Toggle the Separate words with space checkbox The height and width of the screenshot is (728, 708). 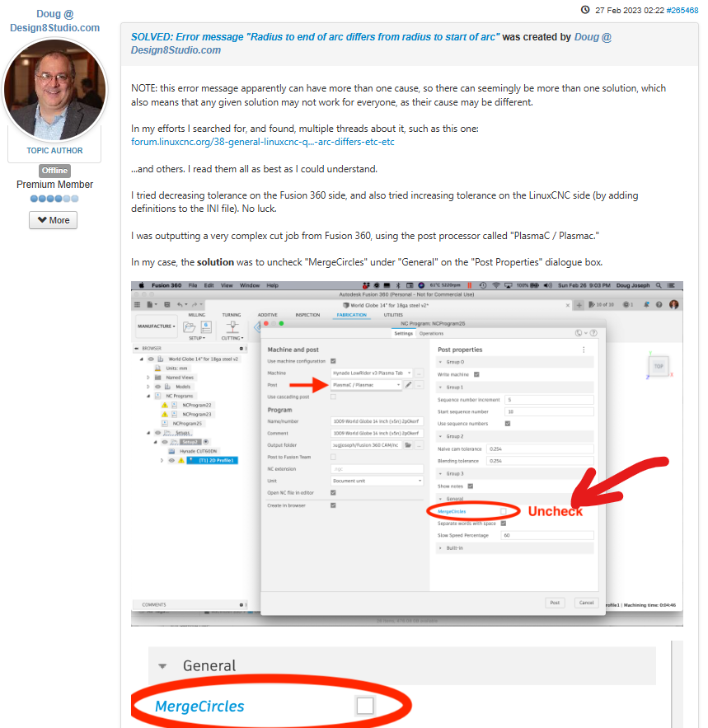(504, 524)
